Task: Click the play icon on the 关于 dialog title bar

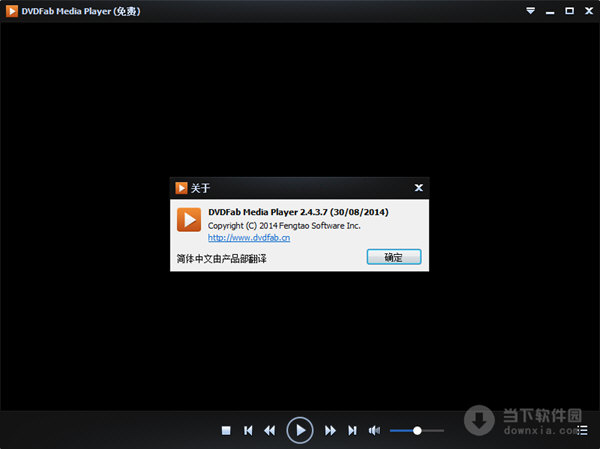Action: pos(181,188)
